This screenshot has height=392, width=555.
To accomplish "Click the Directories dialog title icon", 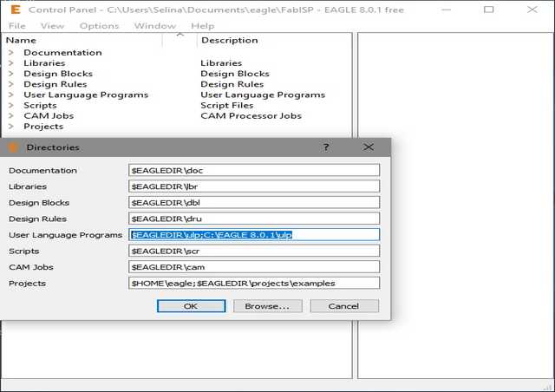I will pos(13,147).
